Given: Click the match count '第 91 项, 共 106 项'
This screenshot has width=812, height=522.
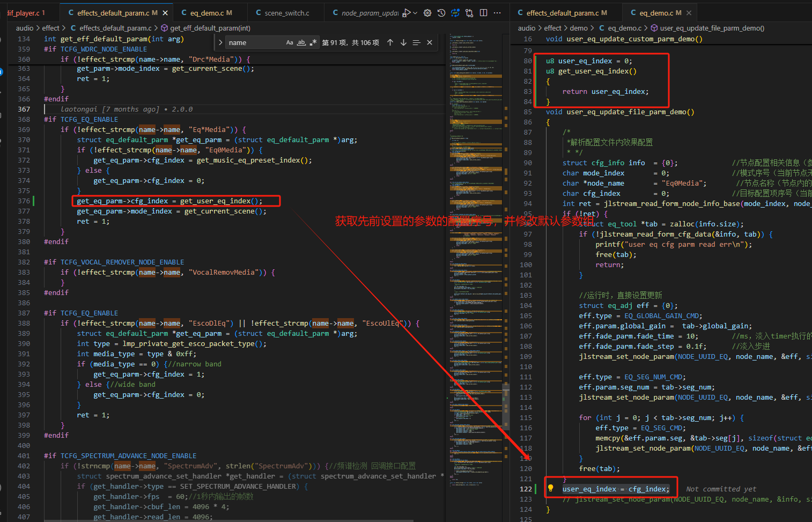Looking at the screenshot, I should [x=351, y=42].
